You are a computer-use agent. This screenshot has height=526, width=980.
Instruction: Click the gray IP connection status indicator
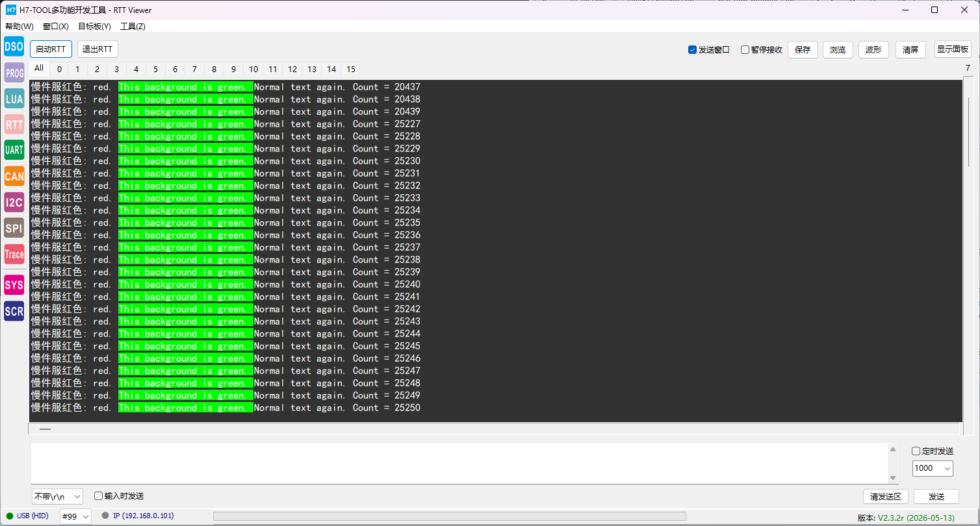click(x=105, y=516)
